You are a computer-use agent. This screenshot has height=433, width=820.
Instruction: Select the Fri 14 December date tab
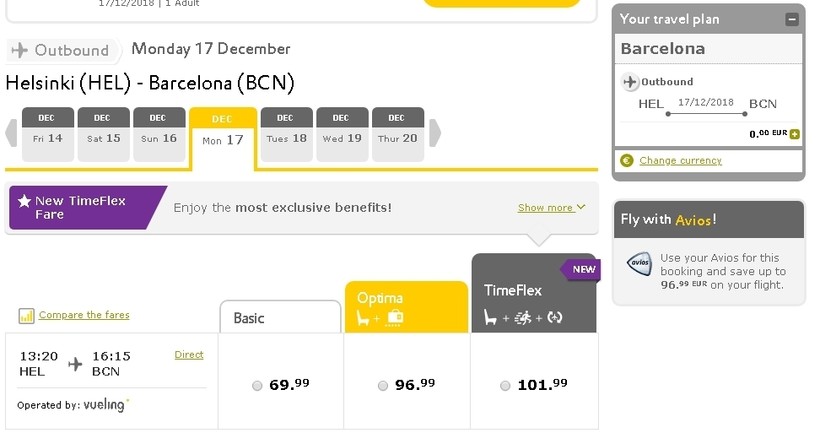tap(48, 134)
